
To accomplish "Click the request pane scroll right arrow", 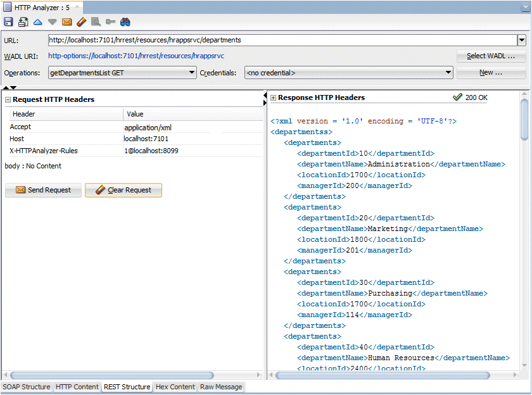I will (x=259, y=375).
